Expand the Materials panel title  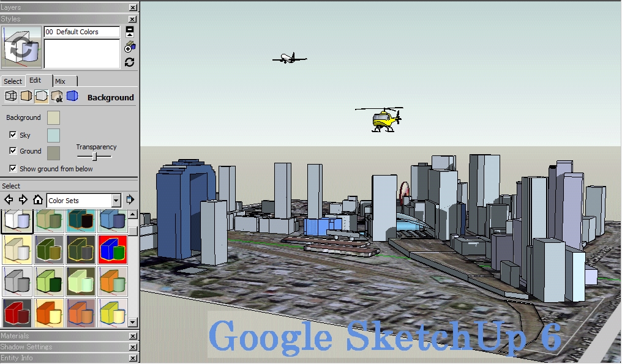(x=15, y=336)
